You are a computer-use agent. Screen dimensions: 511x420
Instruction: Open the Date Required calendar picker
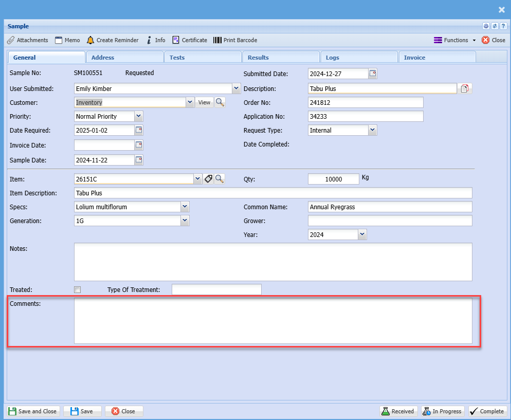pos(139,130)
